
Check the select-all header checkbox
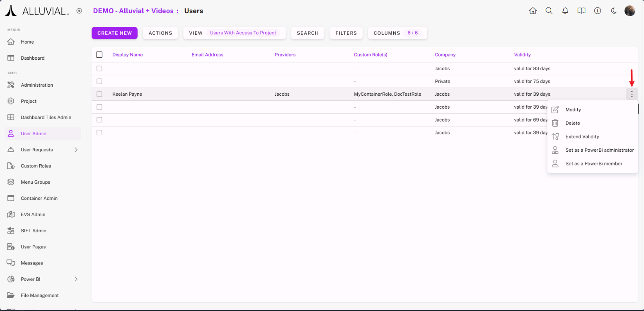pos(99,55)
